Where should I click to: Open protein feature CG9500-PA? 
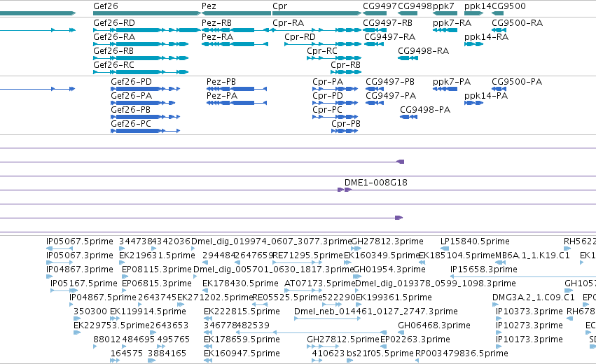[x=517, y=82]
